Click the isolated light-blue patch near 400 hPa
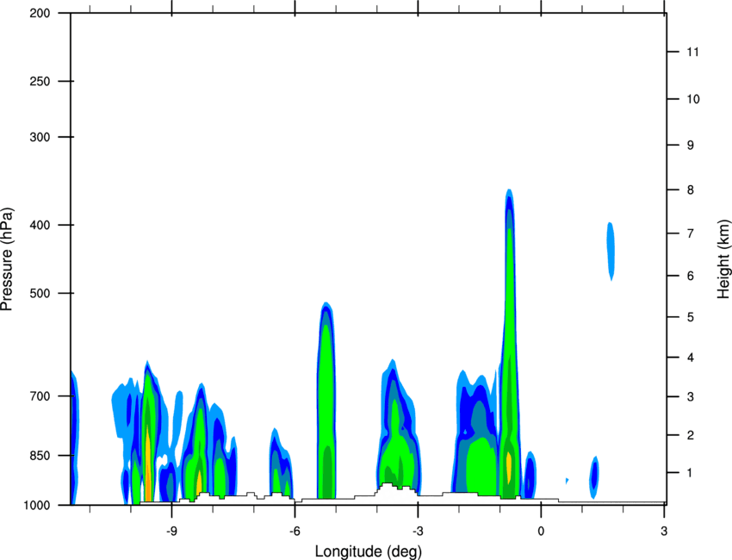Viewport: 732px width, 560px height. 611,252
